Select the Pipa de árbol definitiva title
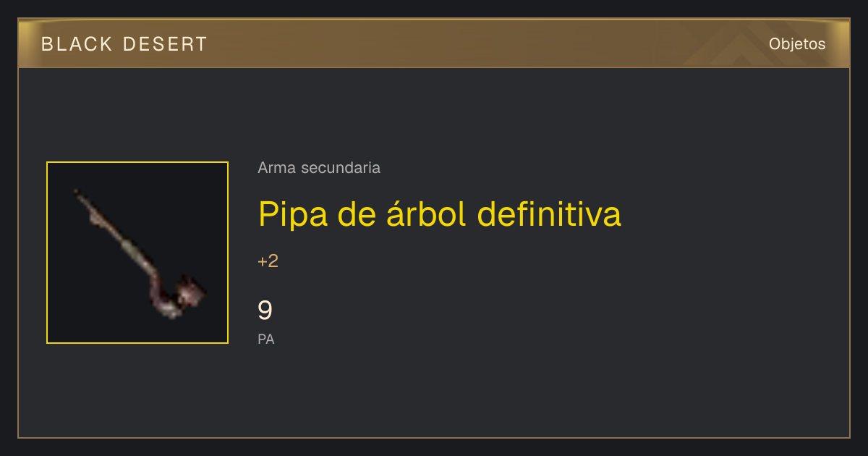 pos(440,214)
